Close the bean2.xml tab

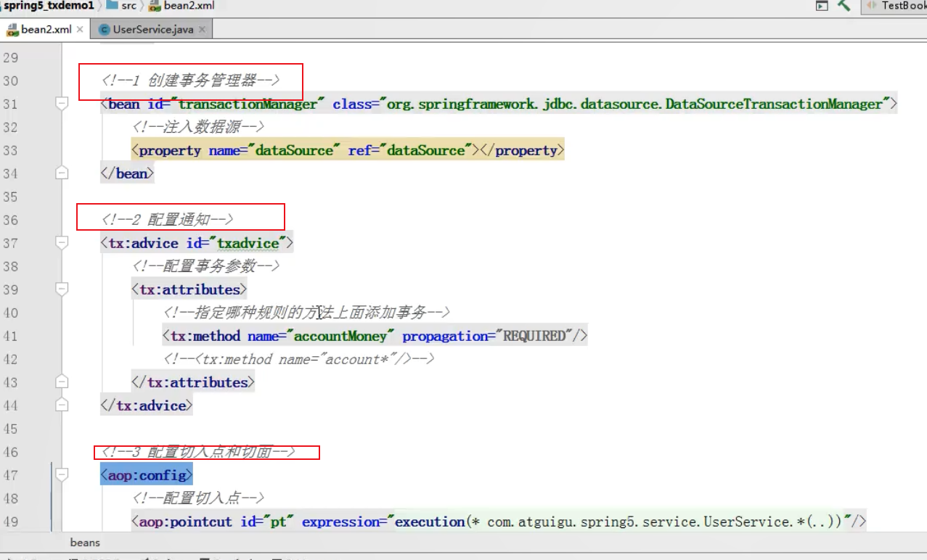tap(80, 30)
